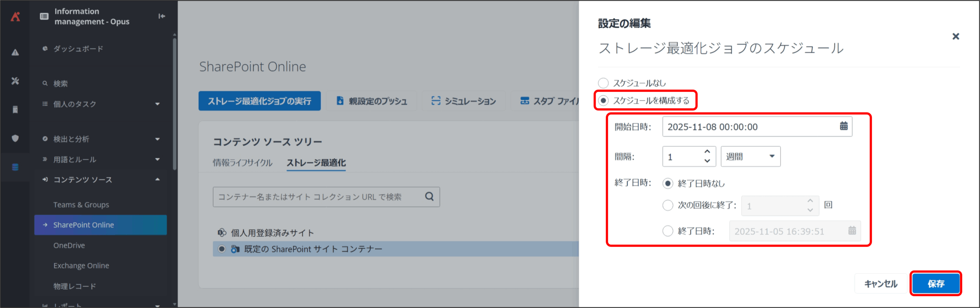Select the スケジュールを構成する radio option
The height and width of the screenshot is (308, 980).
(x=603, y=100)
